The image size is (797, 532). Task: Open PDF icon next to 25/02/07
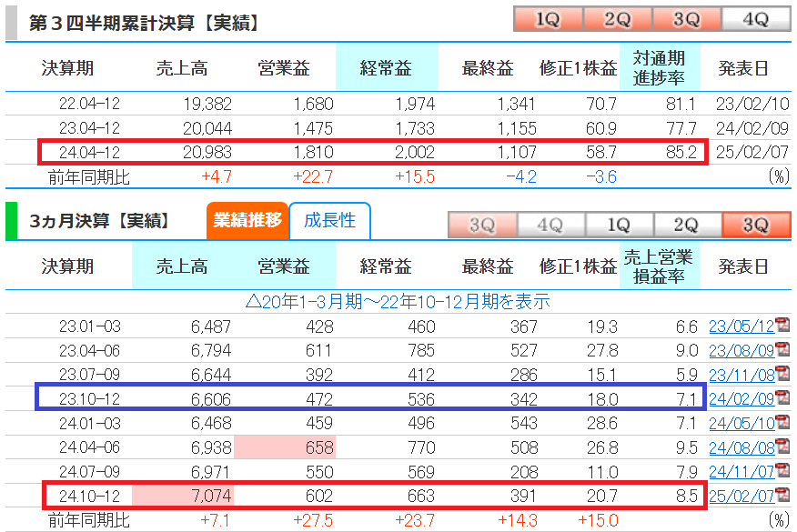[782, 495]
